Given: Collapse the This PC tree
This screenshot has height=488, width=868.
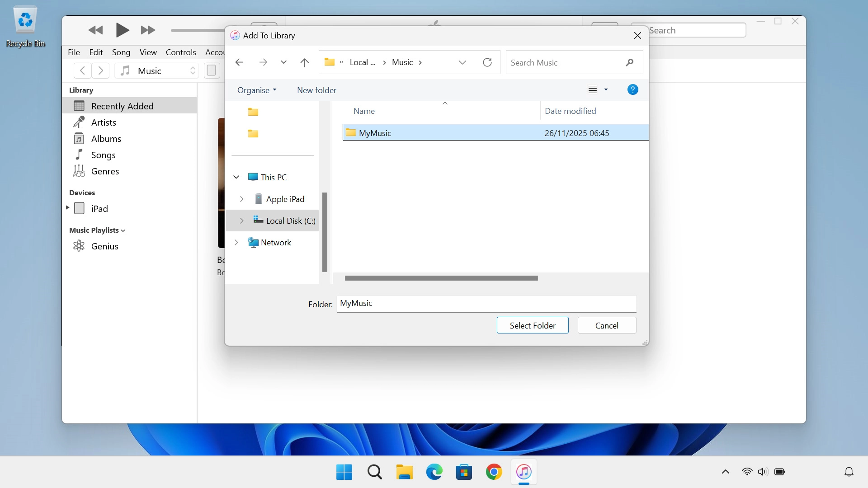Looking at the screenshot, I should point(236,177).
